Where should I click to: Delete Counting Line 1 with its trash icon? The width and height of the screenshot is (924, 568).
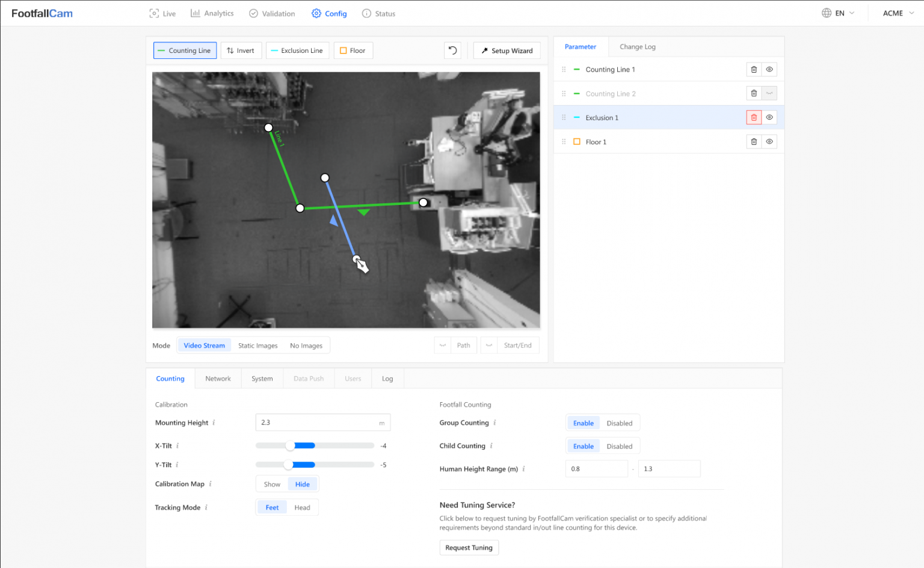click(x=754, y=69)
